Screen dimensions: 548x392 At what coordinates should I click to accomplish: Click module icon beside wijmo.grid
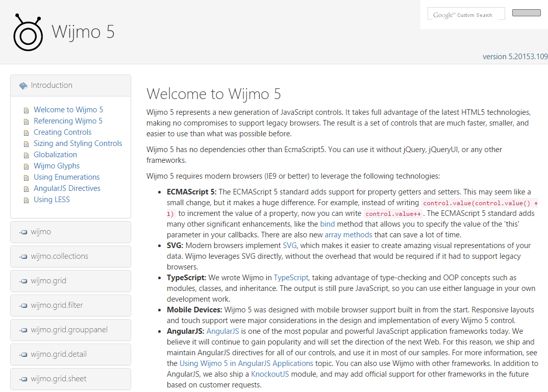(x=23, y=281)
